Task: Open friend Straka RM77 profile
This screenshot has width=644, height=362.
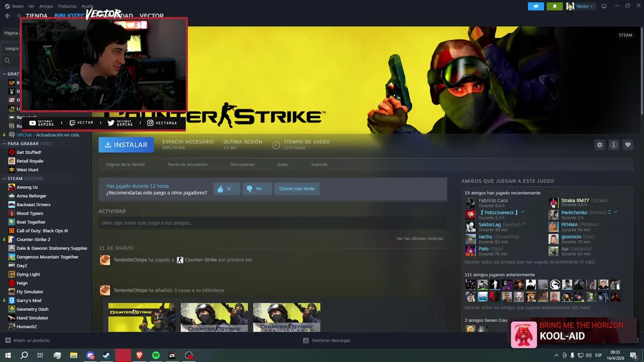Action: tap(575, 201)
